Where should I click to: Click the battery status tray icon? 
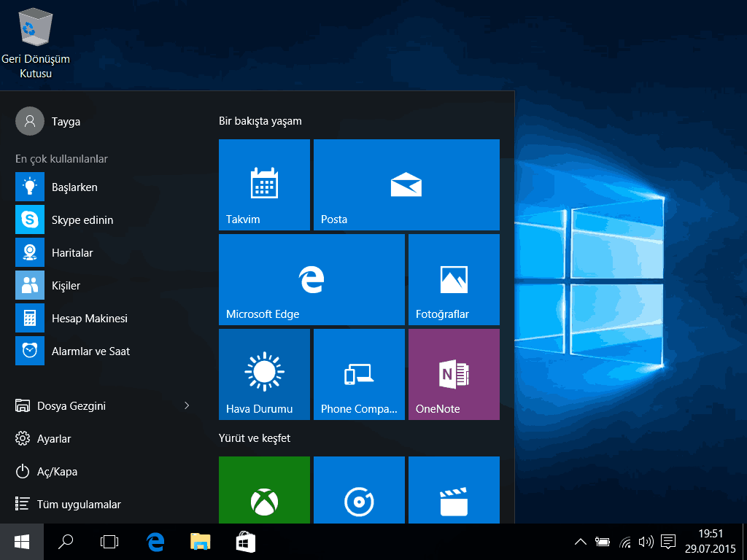[602, 542]
